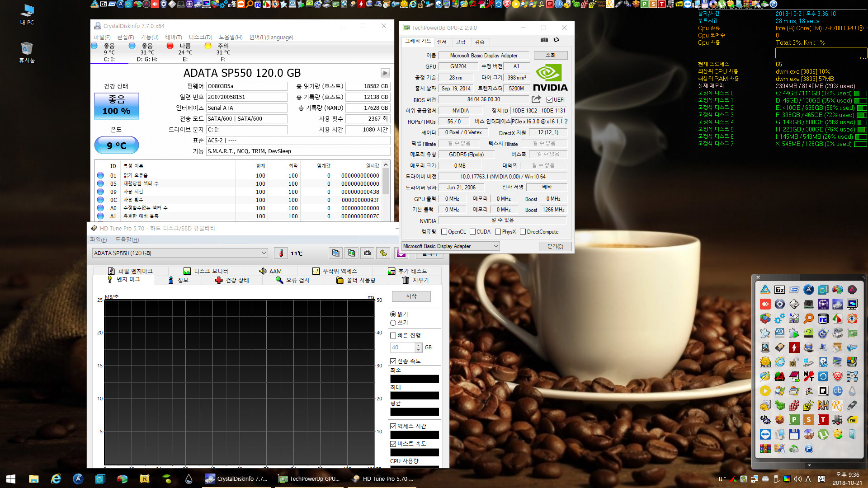Toggle 액세스 시간 checkbox
Viewport: 868px width, 488px height.
(x=393, y=426)
